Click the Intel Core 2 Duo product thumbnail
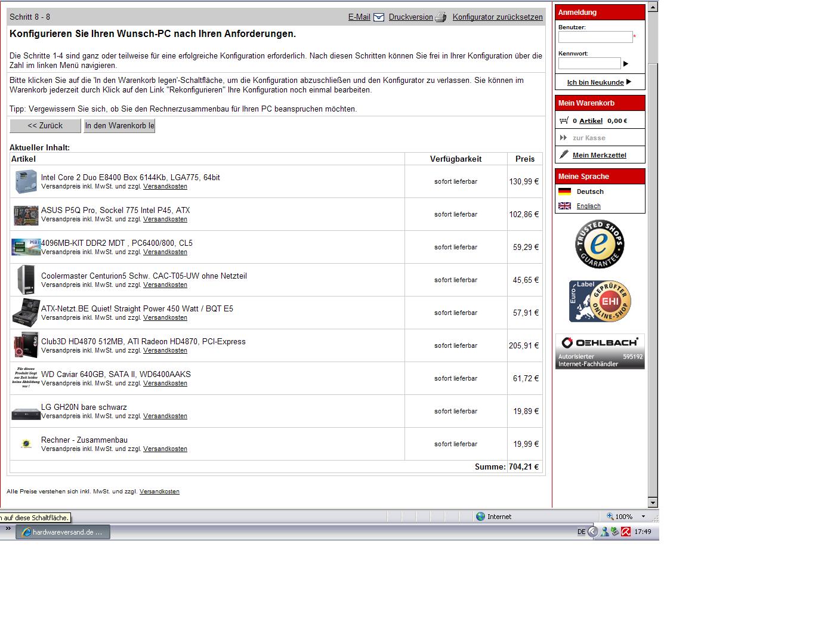The height and width of the screenshot is (630, 840). [x=26, y=181]
